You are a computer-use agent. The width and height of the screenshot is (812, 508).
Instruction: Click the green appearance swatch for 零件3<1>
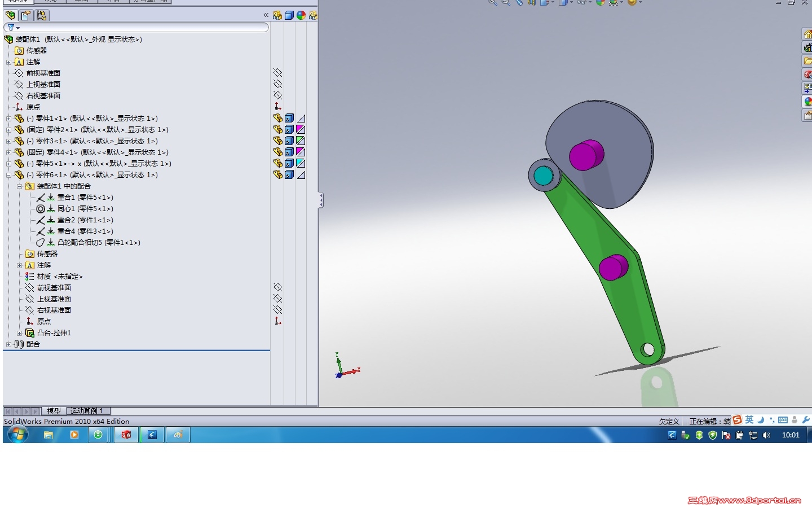point(301,141)
